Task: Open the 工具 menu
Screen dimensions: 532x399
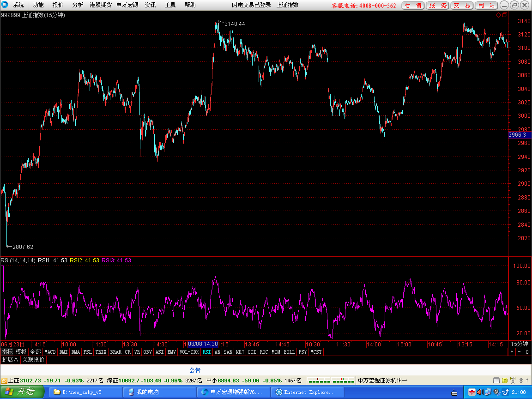Action: tap(170, 5)
